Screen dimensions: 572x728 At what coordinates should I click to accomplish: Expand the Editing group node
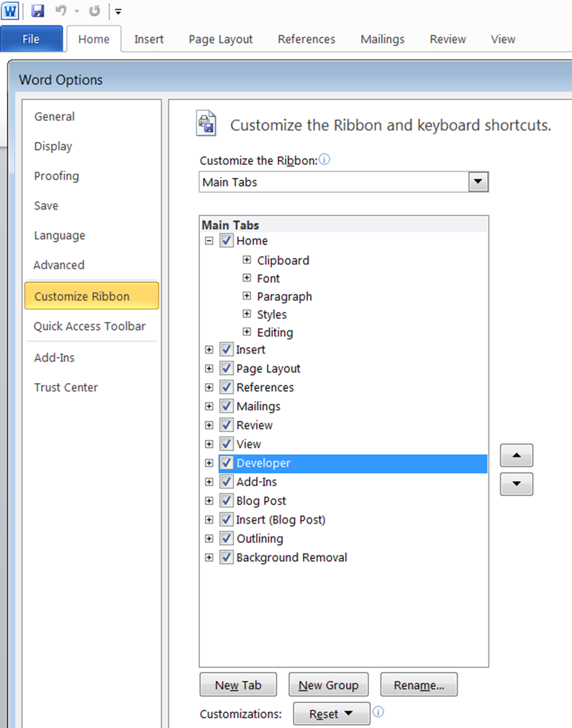coord(247,331)
